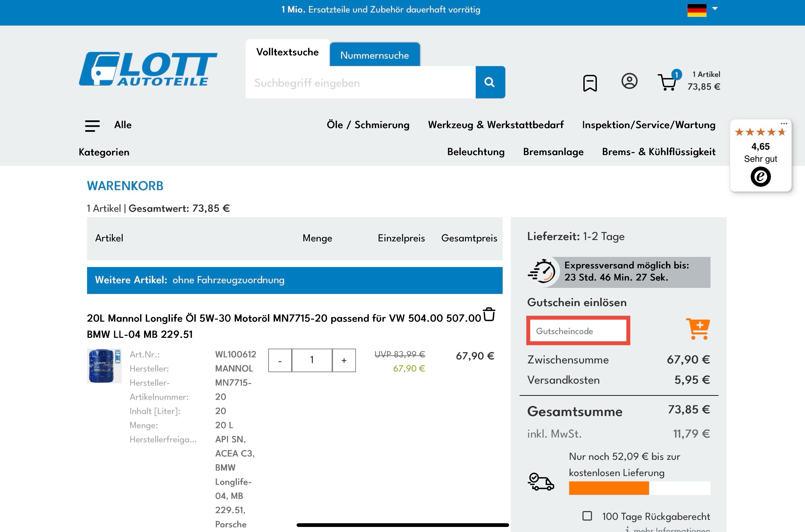Click the three dots on rating widget
The height and width of the screenshot is (532, 805).
click(x=784, y=123)
